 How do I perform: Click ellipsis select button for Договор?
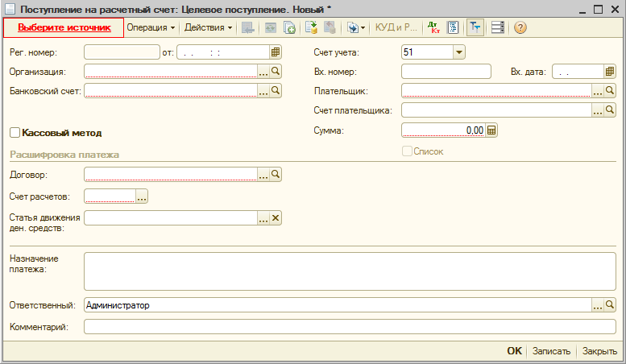pos(263,175)
